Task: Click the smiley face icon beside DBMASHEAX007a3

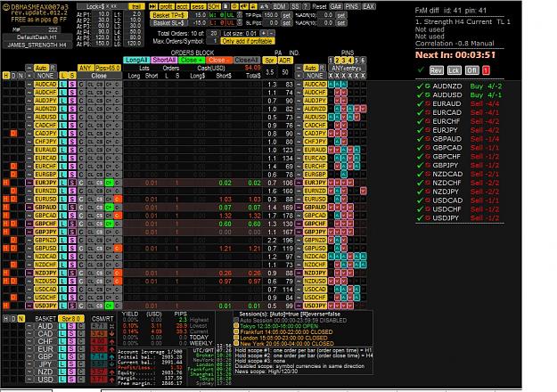Action: (x=5, y=7)
